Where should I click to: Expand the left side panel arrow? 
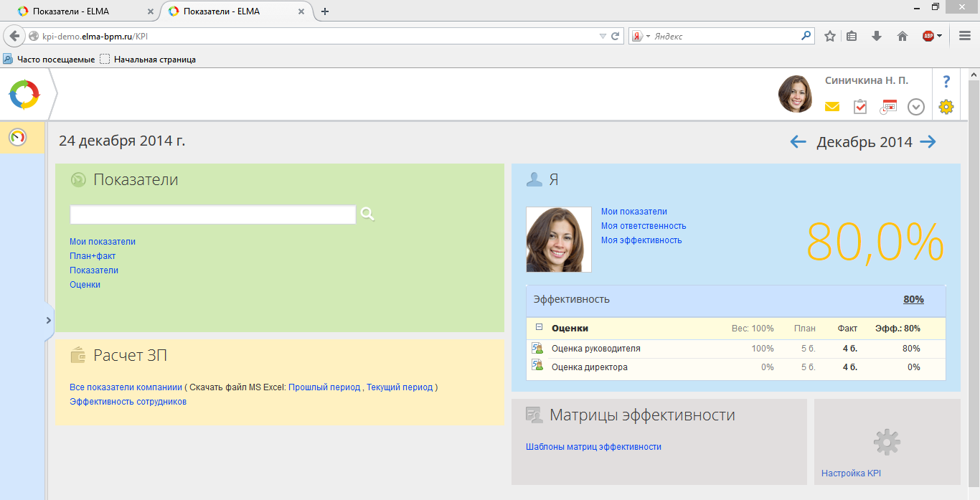pyautogui.click(x=49, y=321)
